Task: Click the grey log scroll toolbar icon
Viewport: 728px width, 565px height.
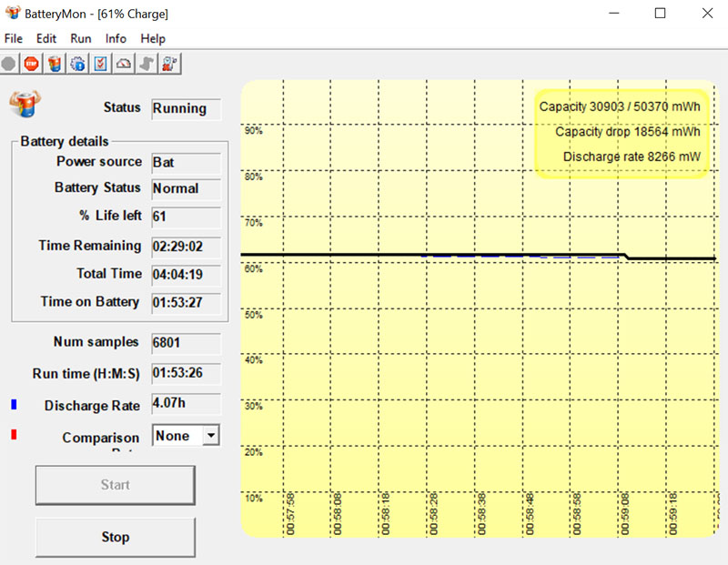Action: pyautogui.click(x=147, y=64)
